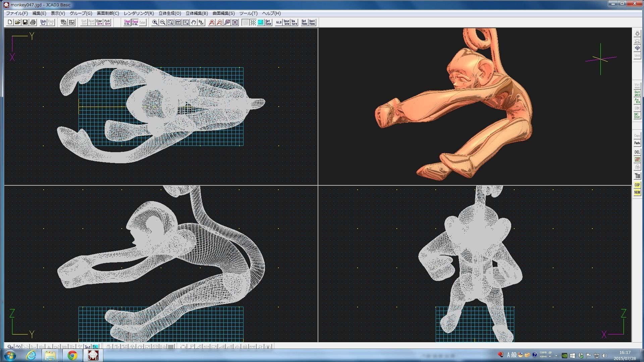
Task: Toggle the yellow COP button
Action: coord(637,185)
